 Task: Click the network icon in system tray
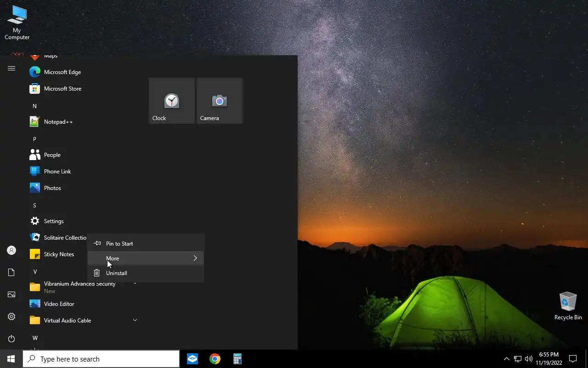click(x=518, y=359)
